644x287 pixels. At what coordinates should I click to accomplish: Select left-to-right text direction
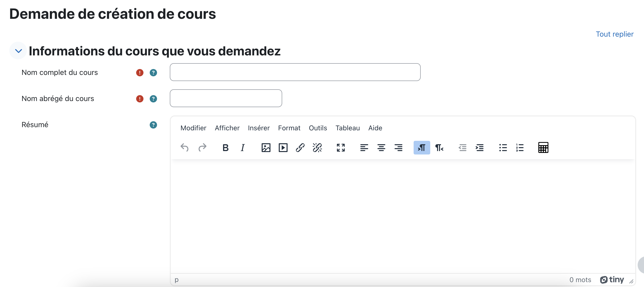tap(422, 148)
